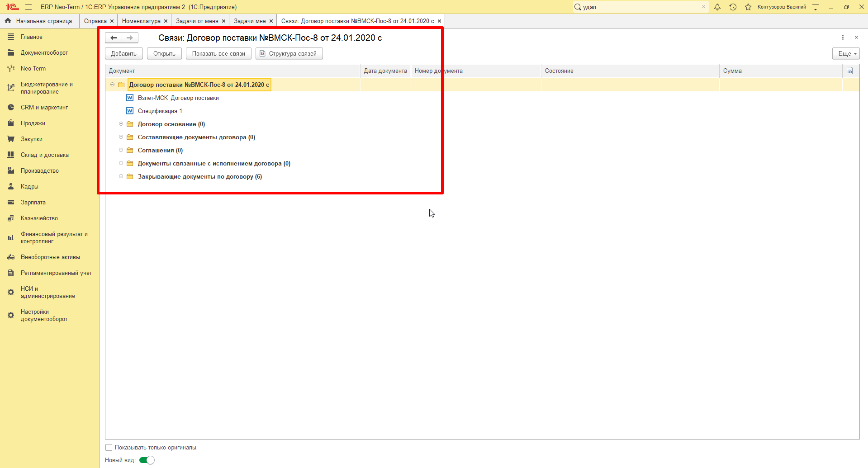Click 'Показать все связи' button
This screenshot has height=468, width=868.
coord(218,53)
